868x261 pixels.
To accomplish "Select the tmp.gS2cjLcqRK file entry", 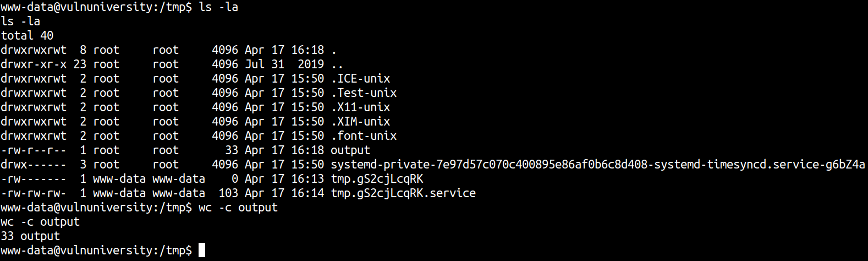I will click(x=377, y=178).
